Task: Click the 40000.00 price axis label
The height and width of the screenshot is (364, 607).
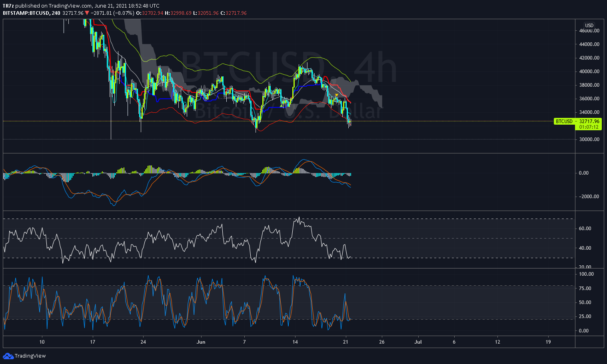Action: point(589,72)
